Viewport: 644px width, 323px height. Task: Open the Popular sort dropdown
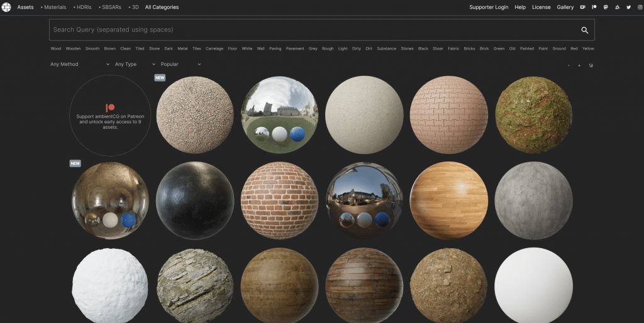(x=180, y=64)
